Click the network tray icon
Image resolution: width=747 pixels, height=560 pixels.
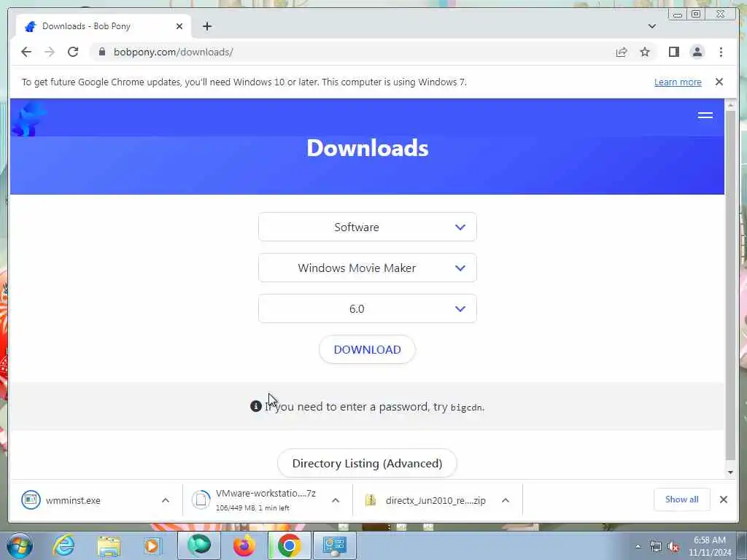[656, 547]
